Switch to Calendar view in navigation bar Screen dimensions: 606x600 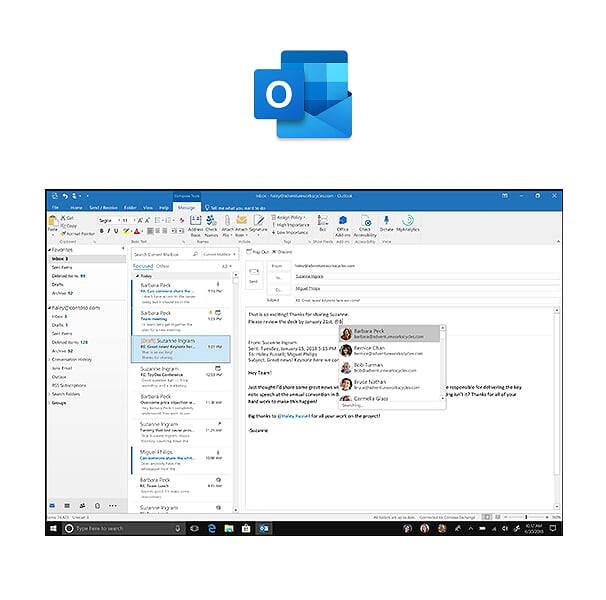click(67, 506)
